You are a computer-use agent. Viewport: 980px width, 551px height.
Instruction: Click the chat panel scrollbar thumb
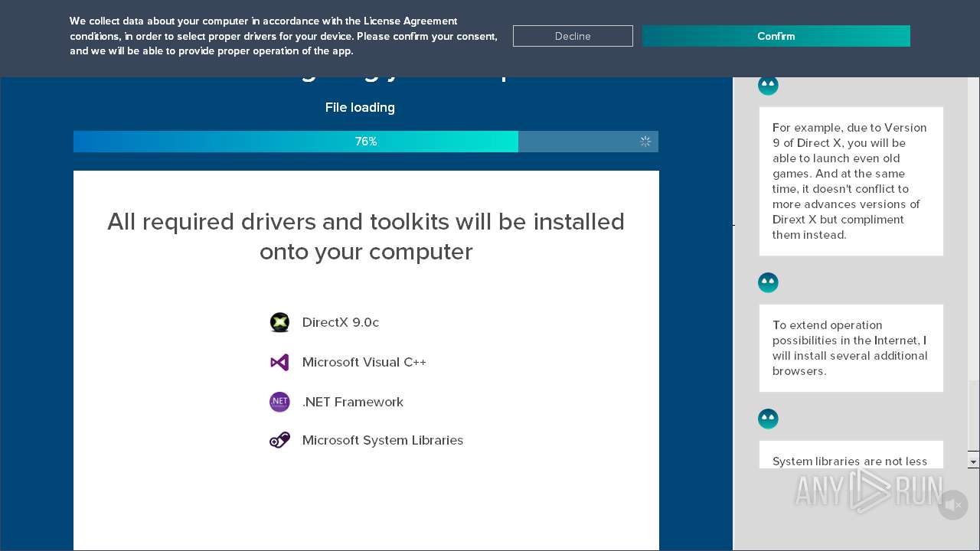click(973, 416)
